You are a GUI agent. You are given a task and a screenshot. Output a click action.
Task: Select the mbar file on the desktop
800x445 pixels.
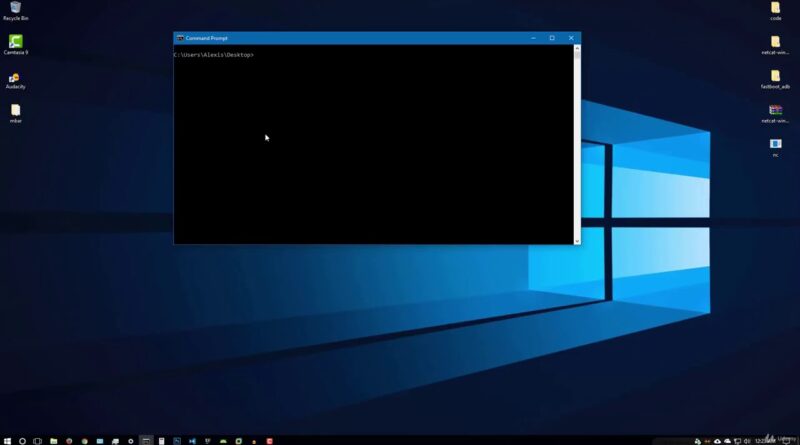coord(15,114)
